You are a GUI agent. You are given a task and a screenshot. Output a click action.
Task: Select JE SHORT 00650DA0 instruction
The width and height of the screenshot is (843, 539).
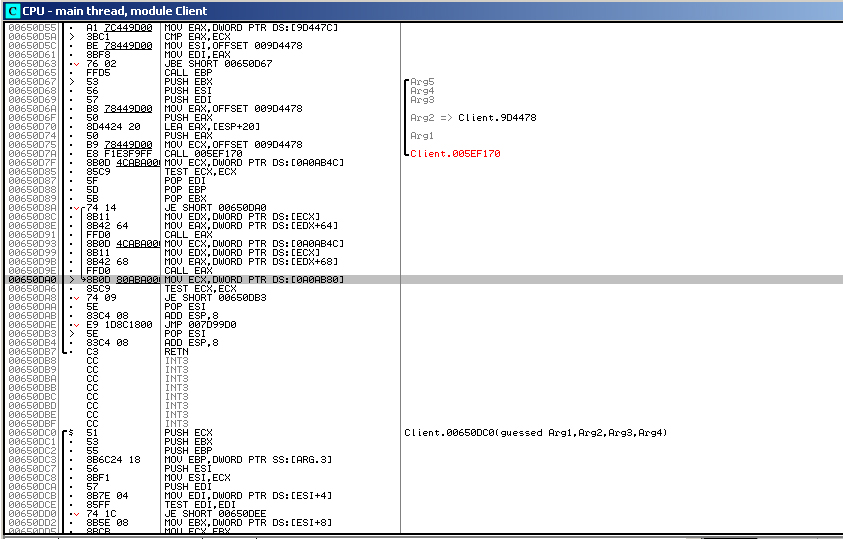pos(215,207)
